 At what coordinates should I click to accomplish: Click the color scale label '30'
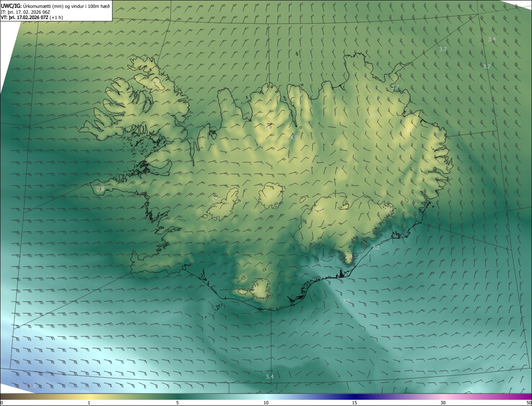tap(443, 403)
